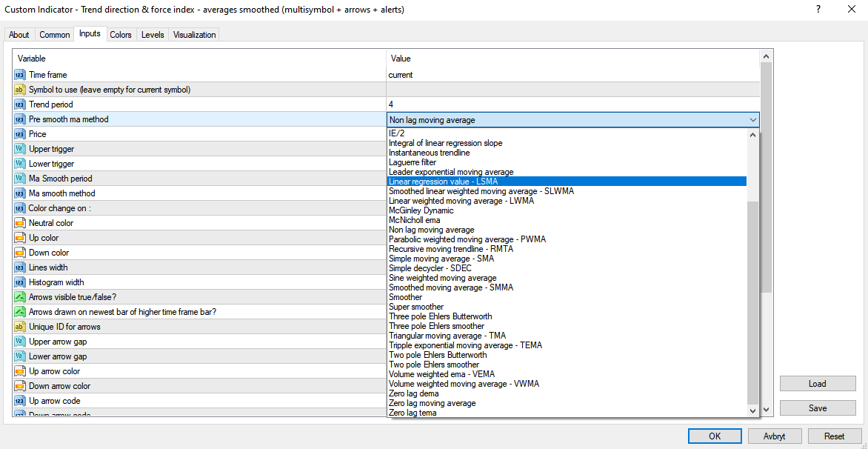The width and height of the screenshot is (868, 449).
Task: Click the Trend period value field
Action: coord(570,104)
